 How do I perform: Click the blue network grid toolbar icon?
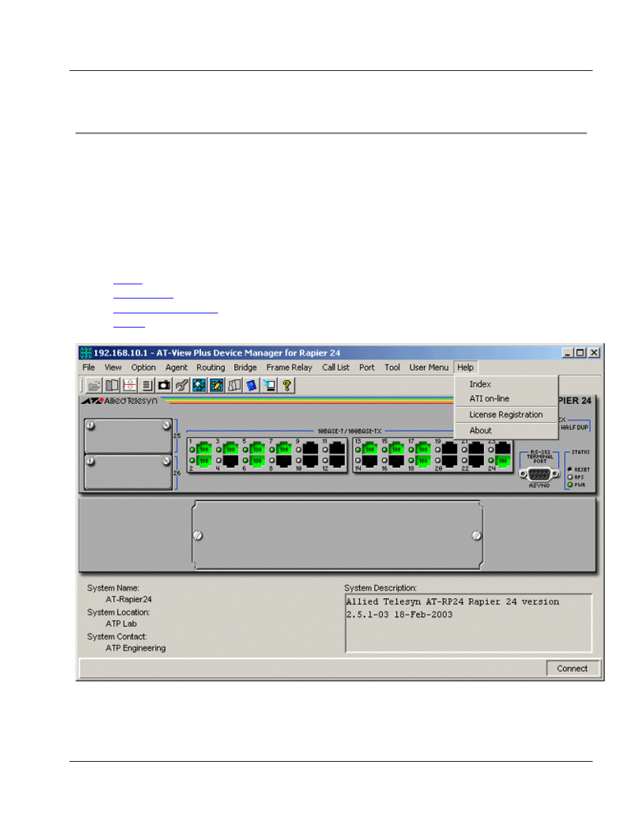click(199, 385)
